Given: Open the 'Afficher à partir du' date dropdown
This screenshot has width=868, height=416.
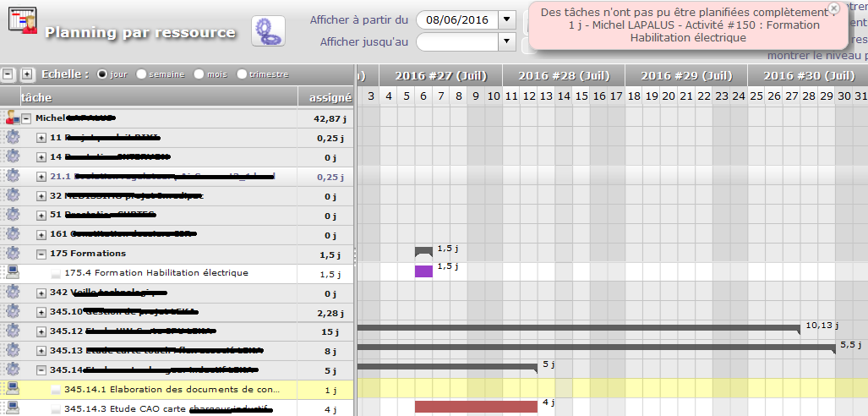Looking at the screenshot, I should pos(507,19).
